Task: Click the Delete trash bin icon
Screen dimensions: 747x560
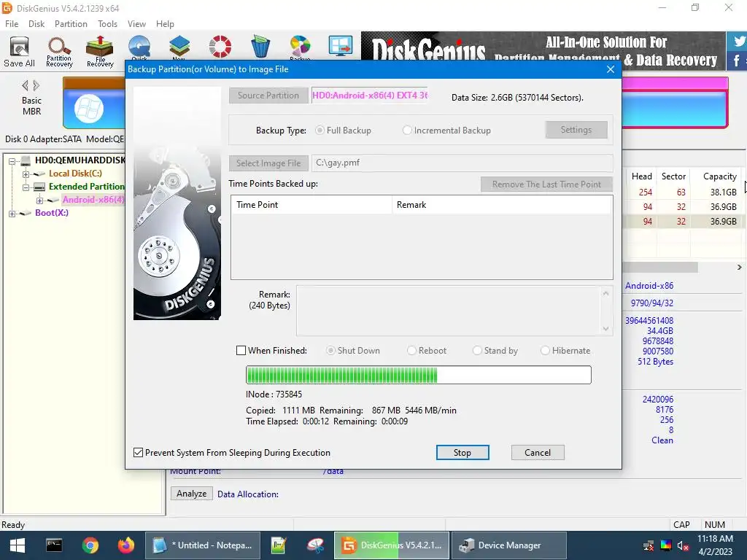Action: [260, 47]
